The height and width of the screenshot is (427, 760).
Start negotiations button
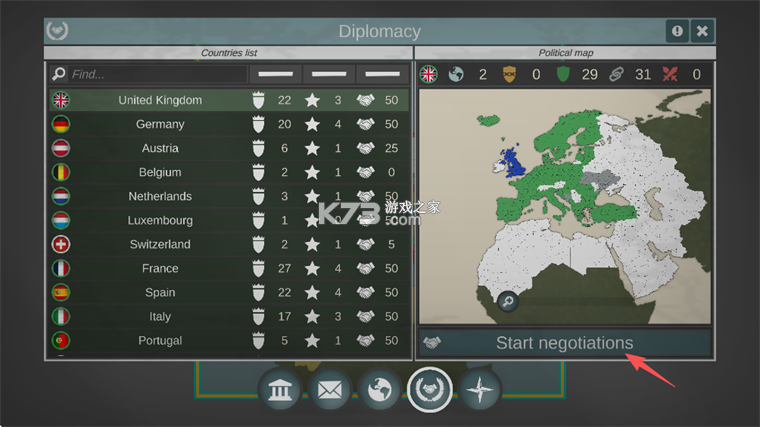click(x=565, y=343)
